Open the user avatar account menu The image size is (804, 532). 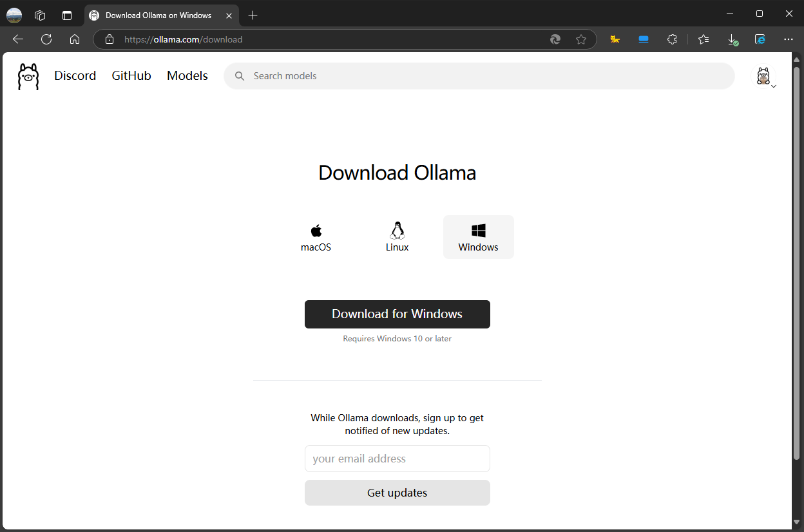(x=764, y=76)
